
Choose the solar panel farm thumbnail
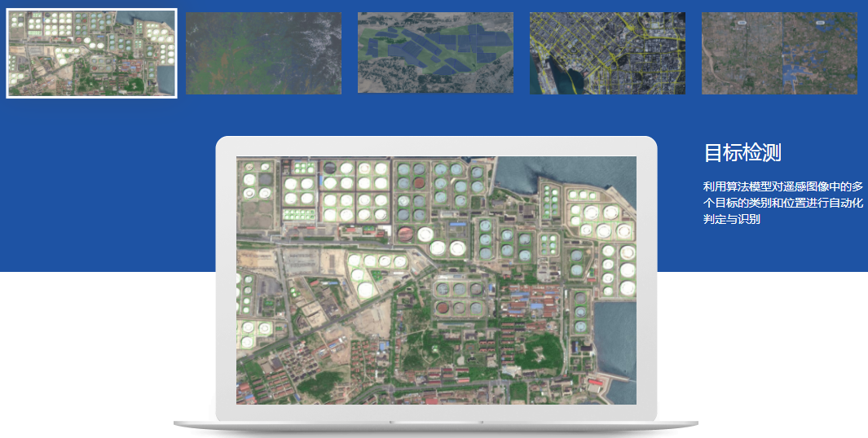[x=435, y=53]
